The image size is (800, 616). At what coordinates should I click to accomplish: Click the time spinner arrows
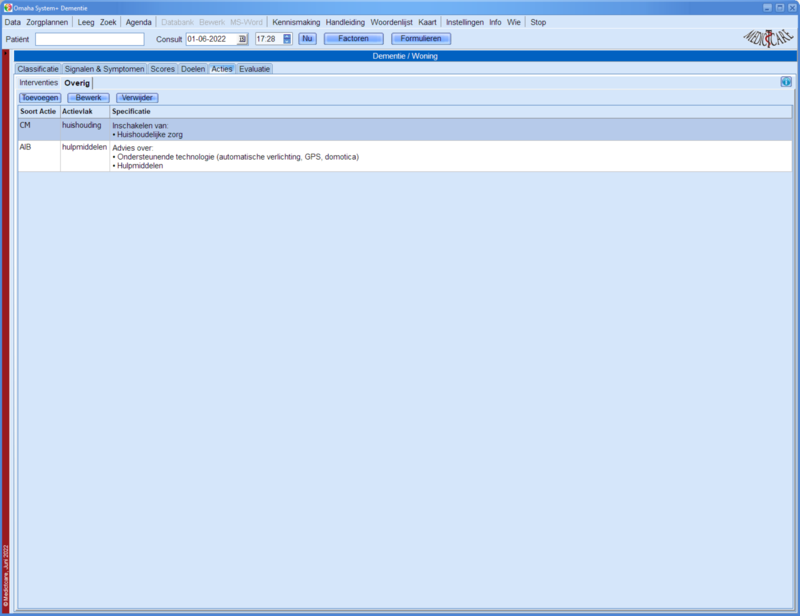(287, 39)
